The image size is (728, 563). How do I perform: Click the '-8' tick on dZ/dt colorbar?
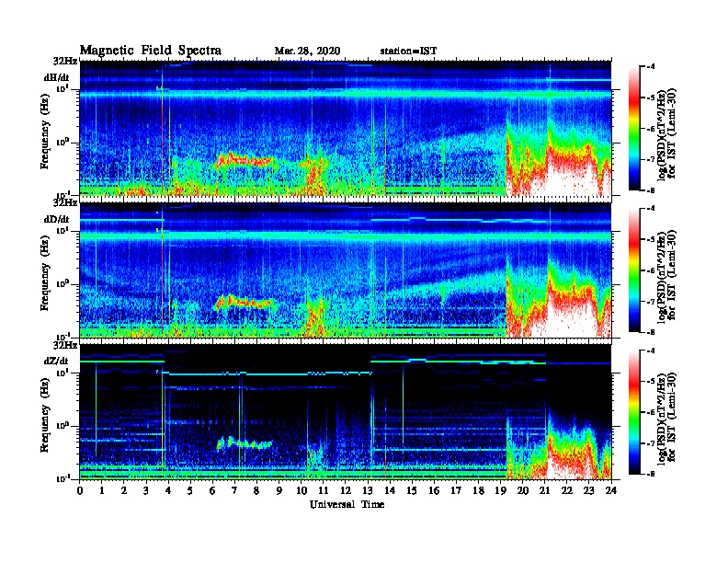(650, 474)
